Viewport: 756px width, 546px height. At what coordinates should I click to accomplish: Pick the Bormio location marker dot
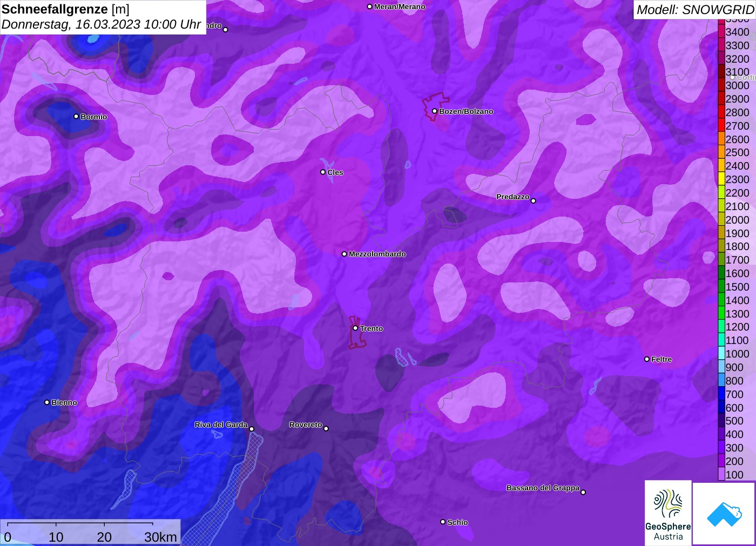click(x=76, y=116)
